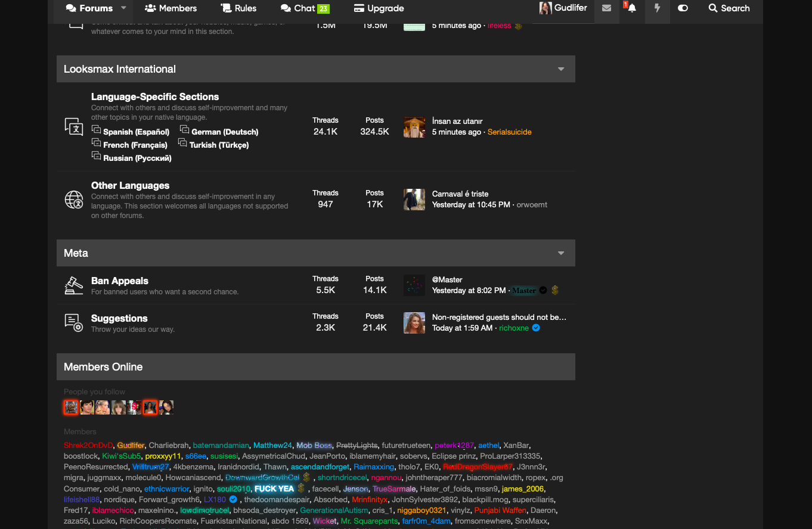This screenshot has height=529, width=812.
Task: Click the Upgrade button in navbar
Action: point(379,8)
